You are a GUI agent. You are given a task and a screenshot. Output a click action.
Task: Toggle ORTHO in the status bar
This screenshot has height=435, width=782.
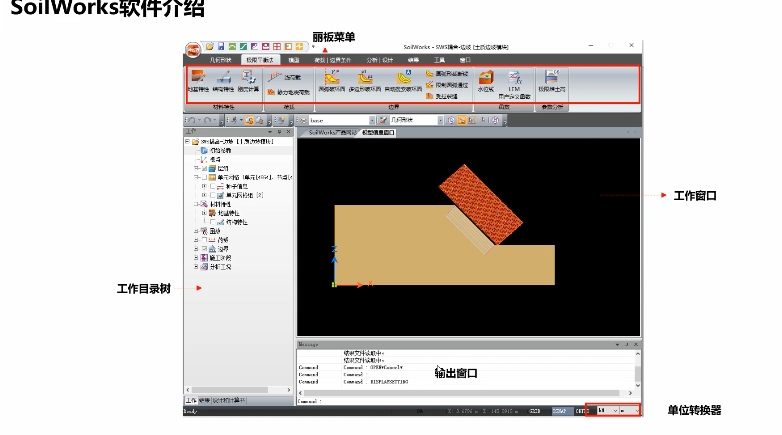click(582, 411)
